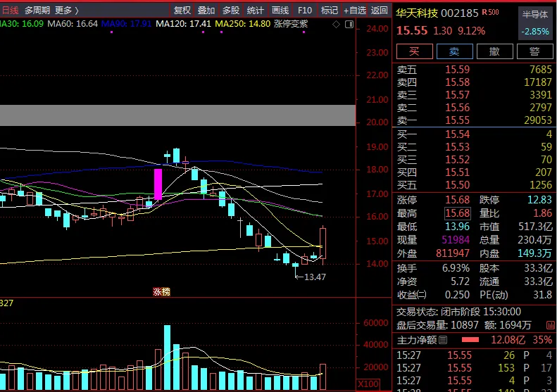
Task: Toggle the side panel layout icon
Action: [x=349, y=25]
